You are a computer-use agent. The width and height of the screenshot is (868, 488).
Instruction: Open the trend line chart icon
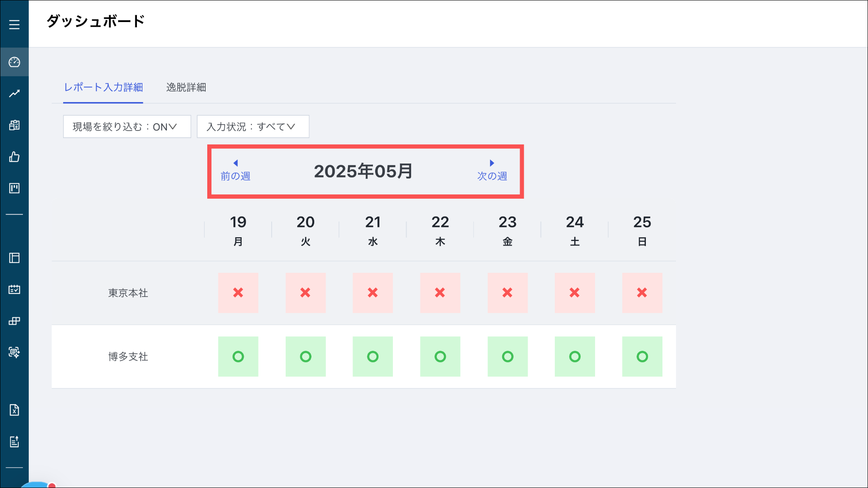click(x=14, y=94)
